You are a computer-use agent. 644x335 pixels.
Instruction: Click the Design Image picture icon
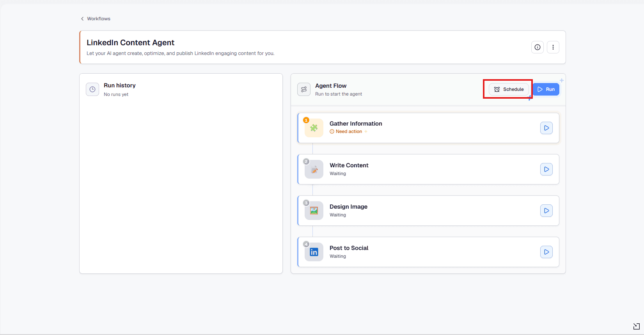point(314,211)
